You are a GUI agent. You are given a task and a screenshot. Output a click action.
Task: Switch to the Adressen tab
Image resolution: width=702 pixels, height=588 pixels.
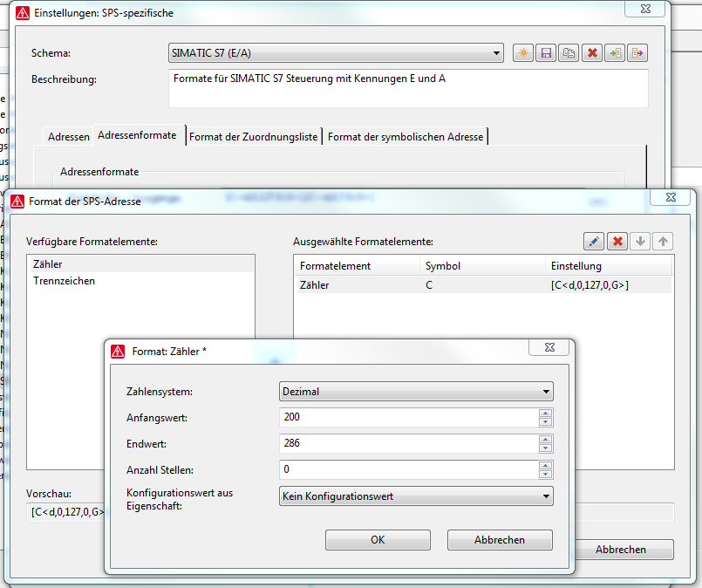pos(69,137)
